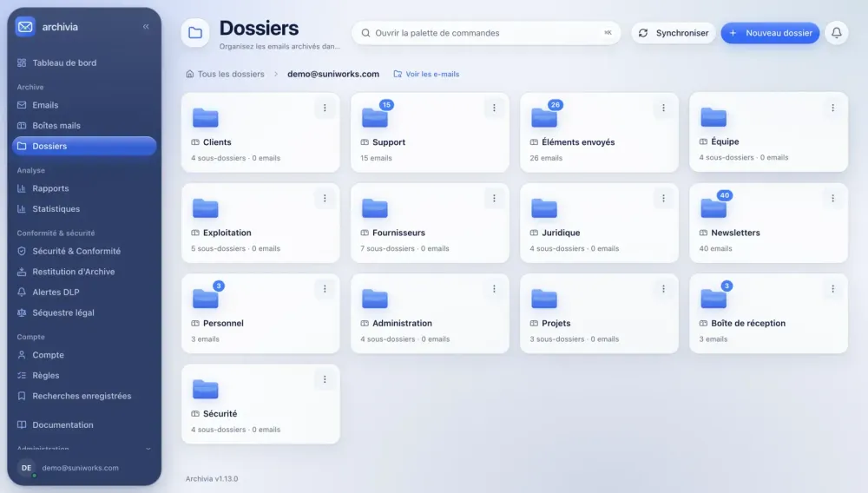Viewport: 868px width, 493px height.
Task: Open options menu for Équipe folder
Action: coord(833,108)
